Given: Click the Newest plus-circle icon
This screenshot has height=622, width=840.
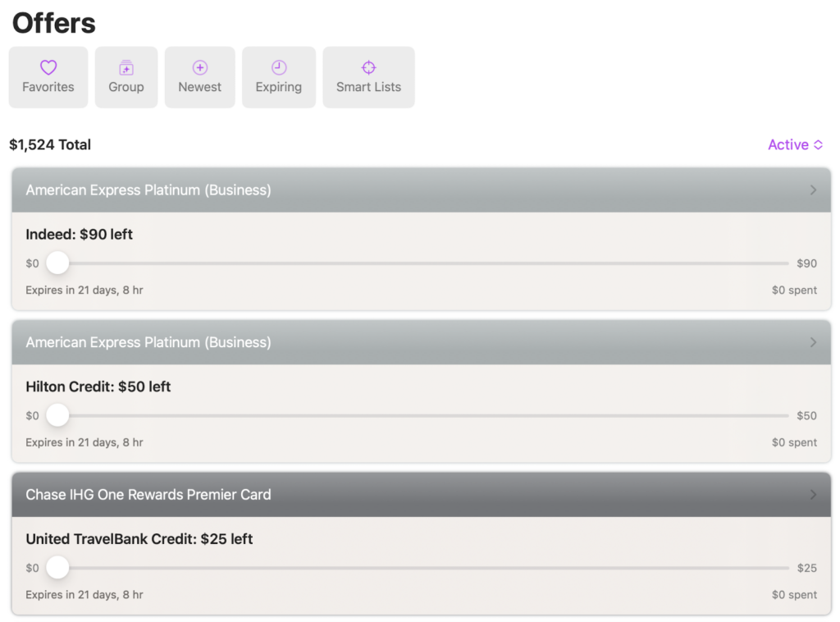Looking at the screenshot, I should 200,68.
